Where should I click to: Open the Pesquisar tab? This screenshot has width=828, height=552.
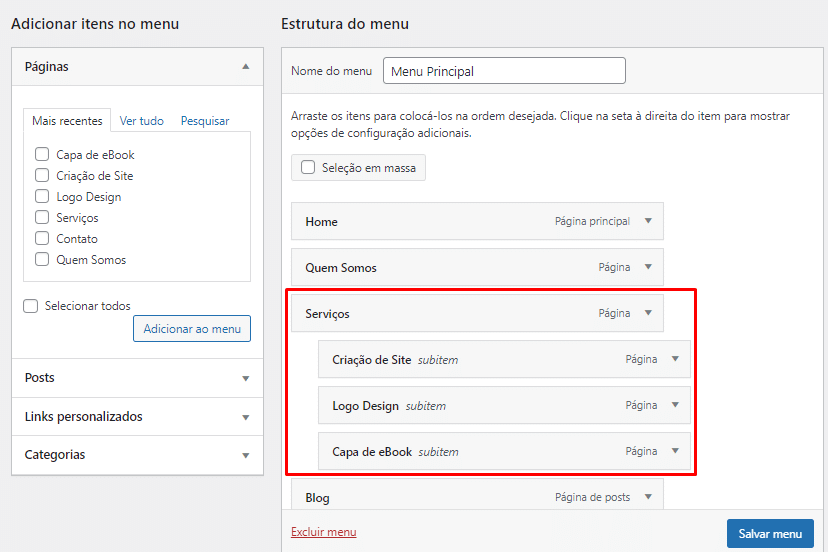click(x=205, y=121)
